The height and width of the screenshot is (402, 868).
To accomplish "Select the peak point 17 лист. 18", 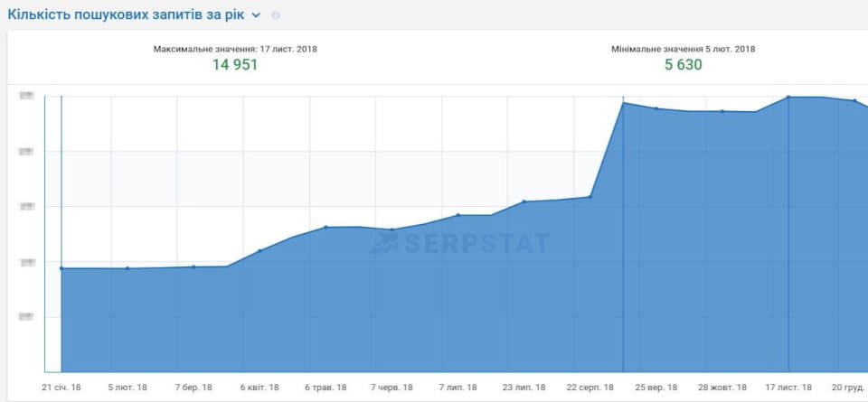I will coord(788,97).
